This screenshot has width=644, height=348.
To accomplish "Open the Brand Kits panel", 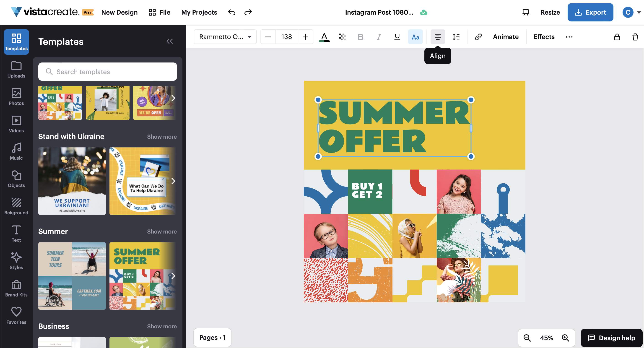I will (16, 288).
